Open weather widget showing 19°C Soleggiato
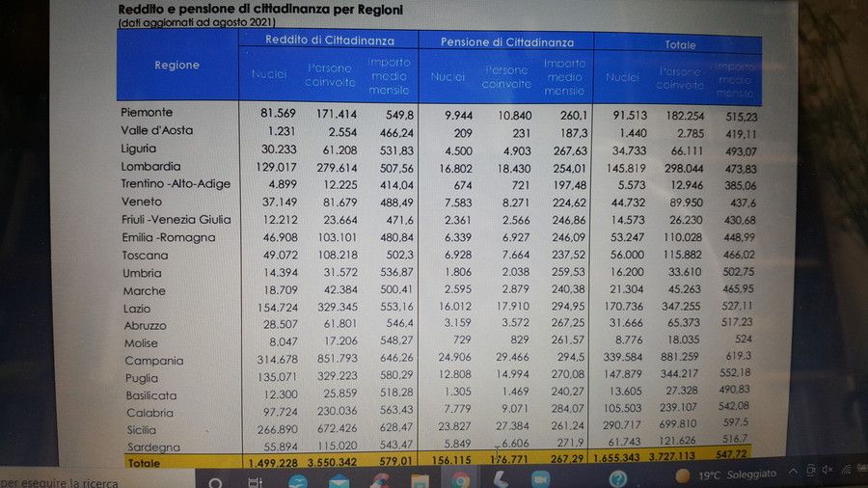 (x=728, y=474)
